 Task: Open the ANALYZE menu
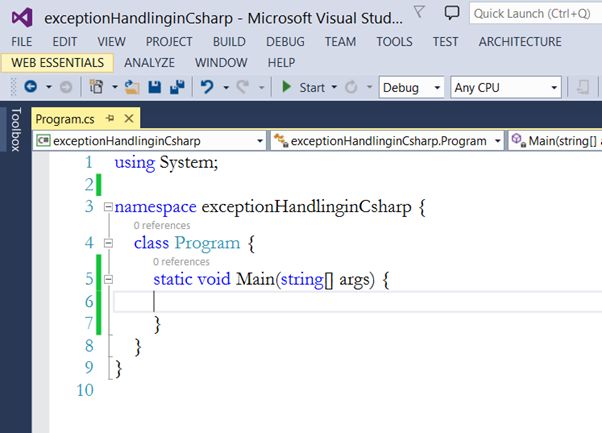(x=149, y=63)
